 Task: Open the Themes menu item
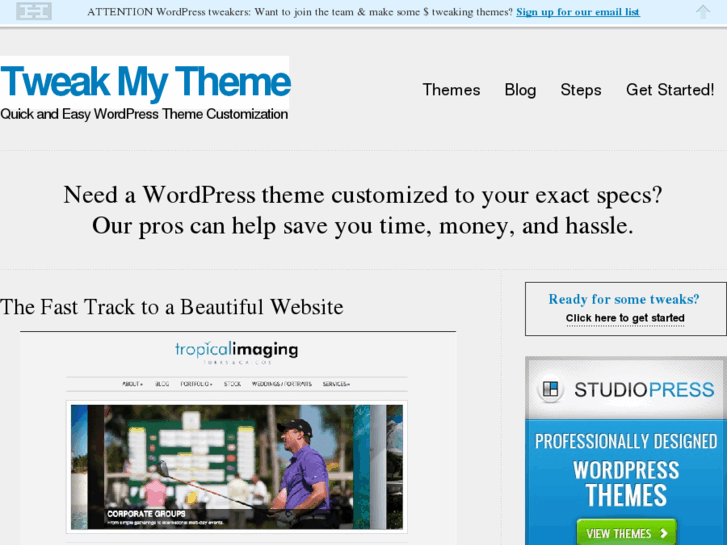point(451,90)
